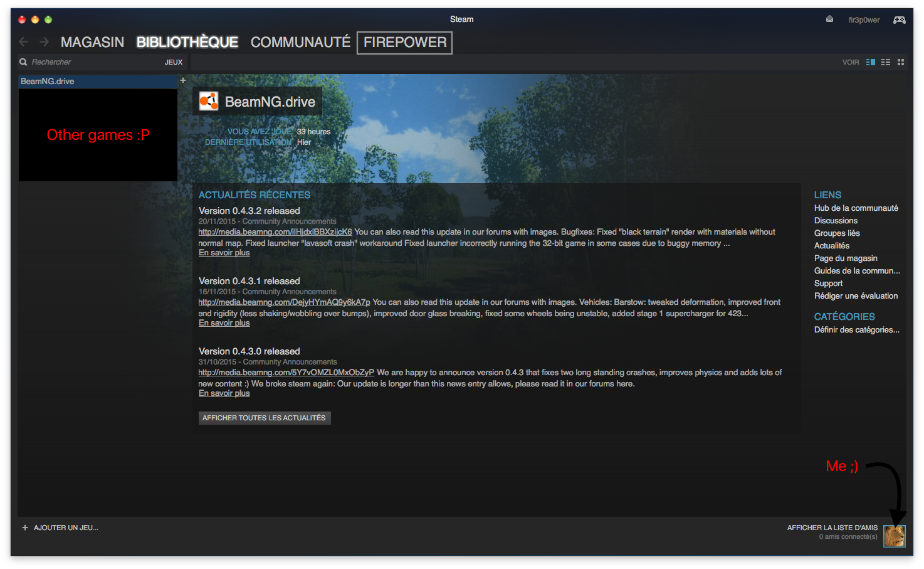This screenshot has width=924, height=569.
Task: Switch to detail view mode
Action: (871, 62)
